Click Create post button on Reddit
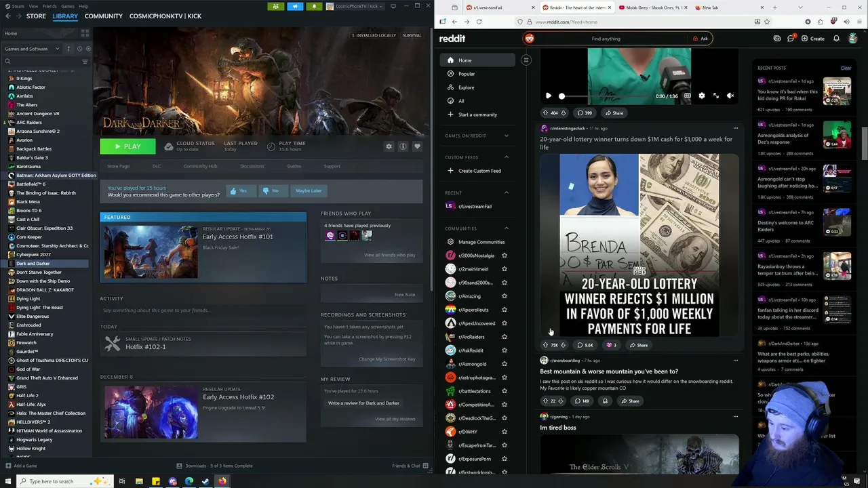 pyautogui.click(x=812, y=39)
